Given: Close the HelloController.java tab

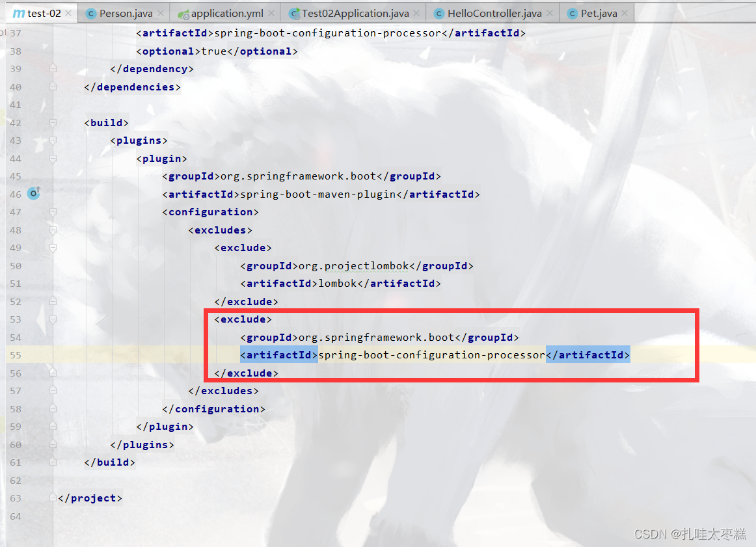Looking at the screenshot, I should [x=550, y=14].
